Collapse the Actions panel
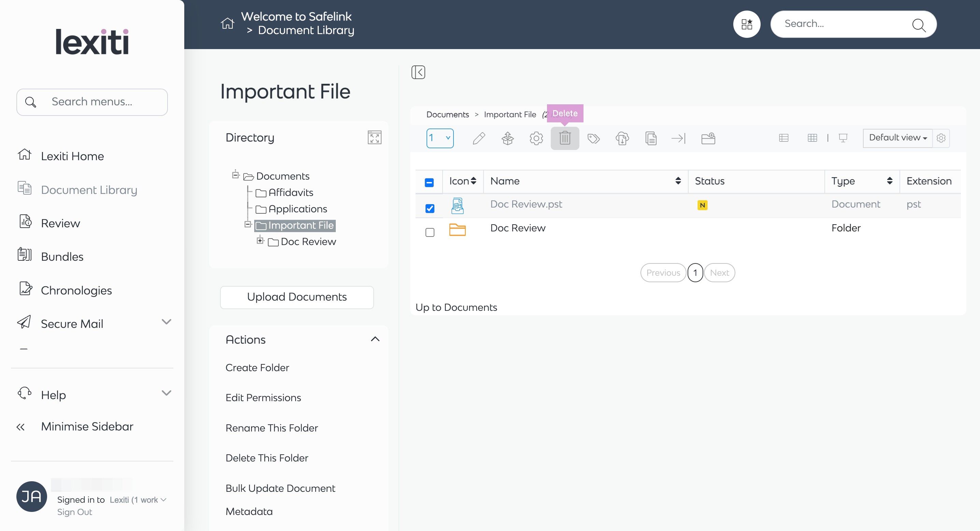The width and height of the screenshot is (980, 531). pyautogui.click(x=375, y=339)
